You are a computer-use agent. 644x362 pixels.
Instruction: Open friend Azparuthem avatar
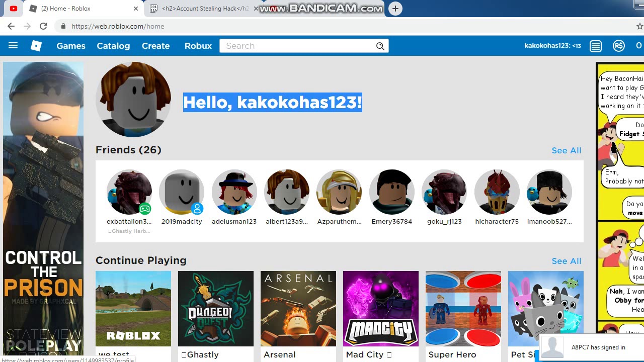click(x=339, y=192)
